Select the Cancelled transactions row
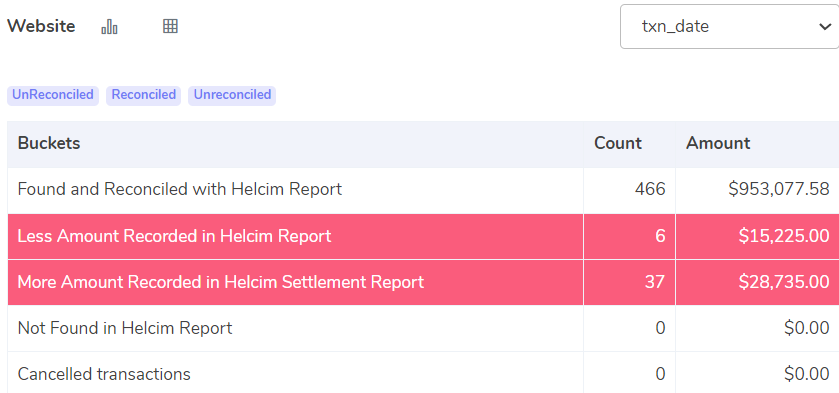Screen dimensions: 839x393 tap(423, 373)
